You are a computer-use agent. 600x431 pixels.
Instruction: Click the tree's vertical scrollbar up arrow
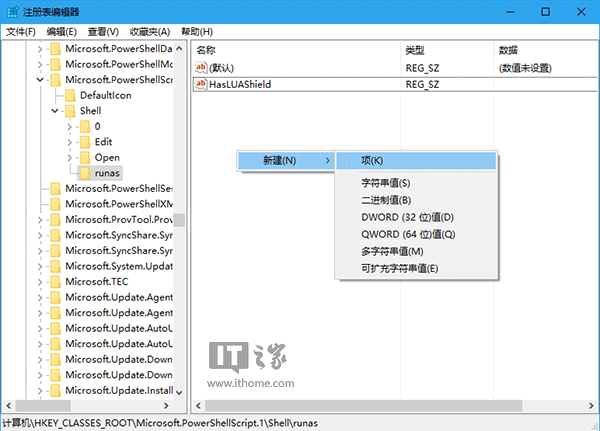(x=179, y=49)
